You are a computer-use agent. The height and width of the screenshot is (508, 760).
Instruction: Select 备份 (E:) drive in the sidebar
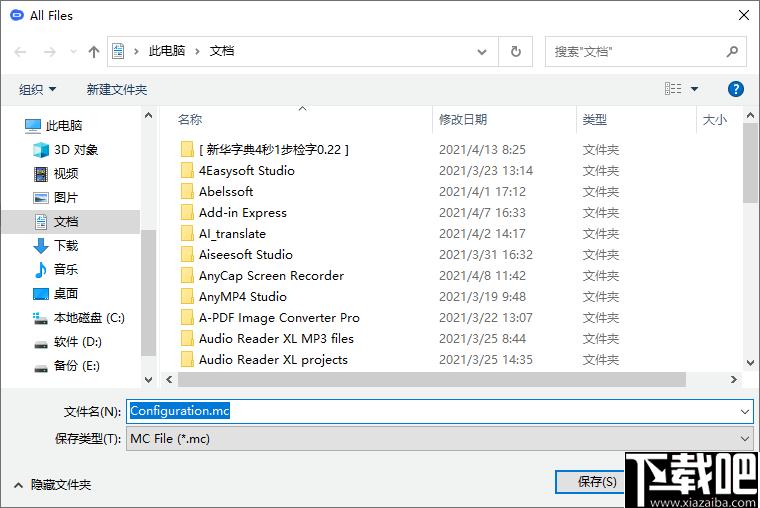pyautogui.click(x=67, y=366)
